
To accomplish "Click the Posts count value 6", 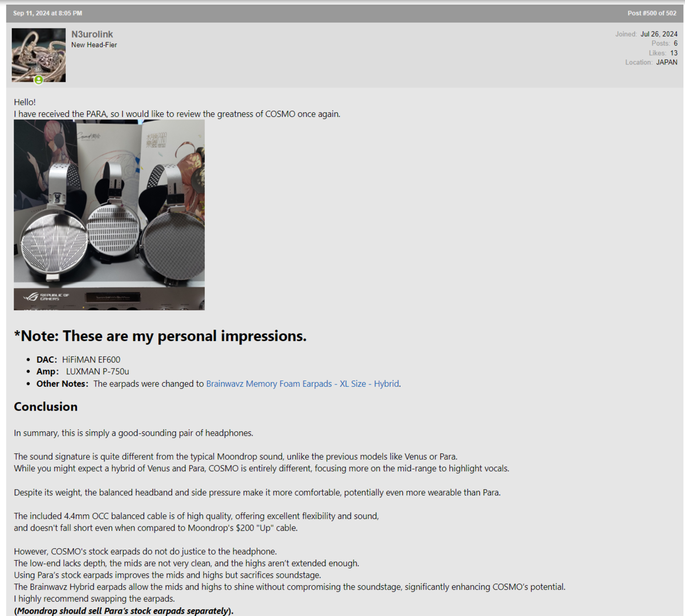I will pos(675,43).
